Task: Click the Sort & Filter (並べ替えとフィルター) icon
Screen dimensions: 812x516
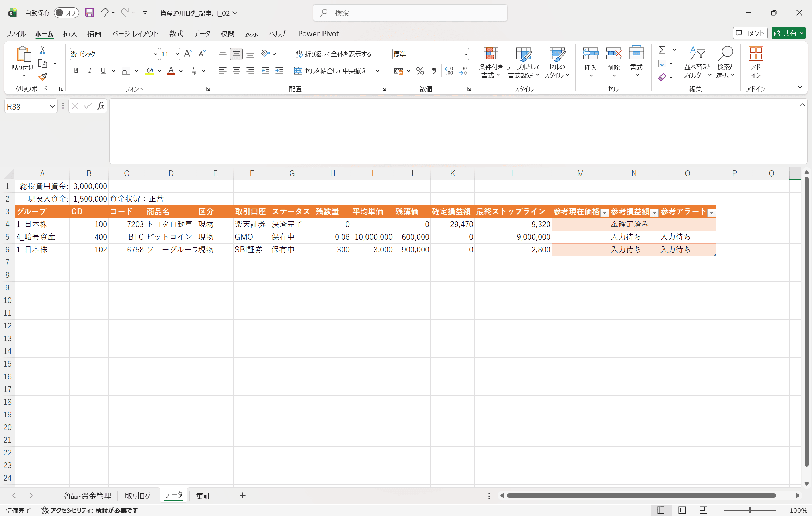Action: coord(697,62)
